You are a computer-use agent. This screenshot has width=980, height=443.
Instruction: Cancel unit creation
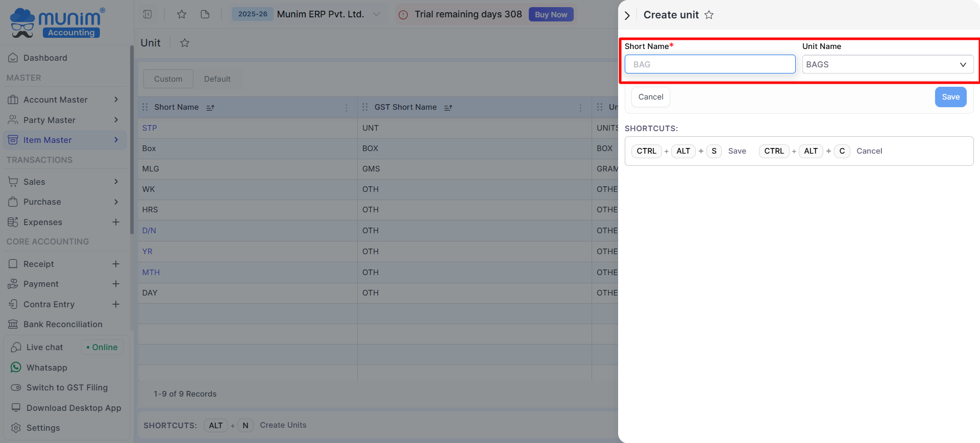click(651, 97)
